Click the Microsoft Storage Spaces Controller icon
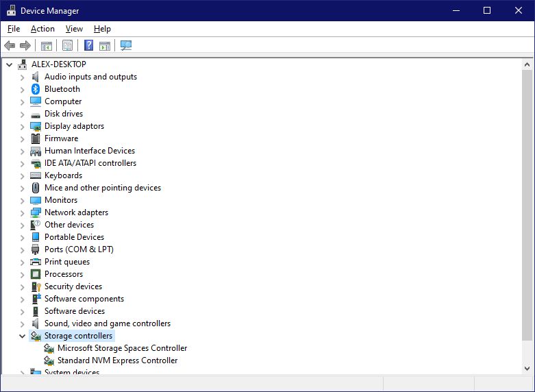Viewport: 535px width, 392px height. [49, 348]
